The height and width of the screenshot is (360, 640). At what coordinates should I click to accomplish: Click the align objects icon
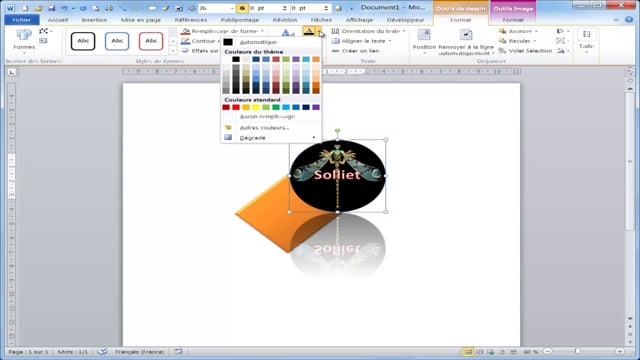pyautogui.click(x=560, y=31)
